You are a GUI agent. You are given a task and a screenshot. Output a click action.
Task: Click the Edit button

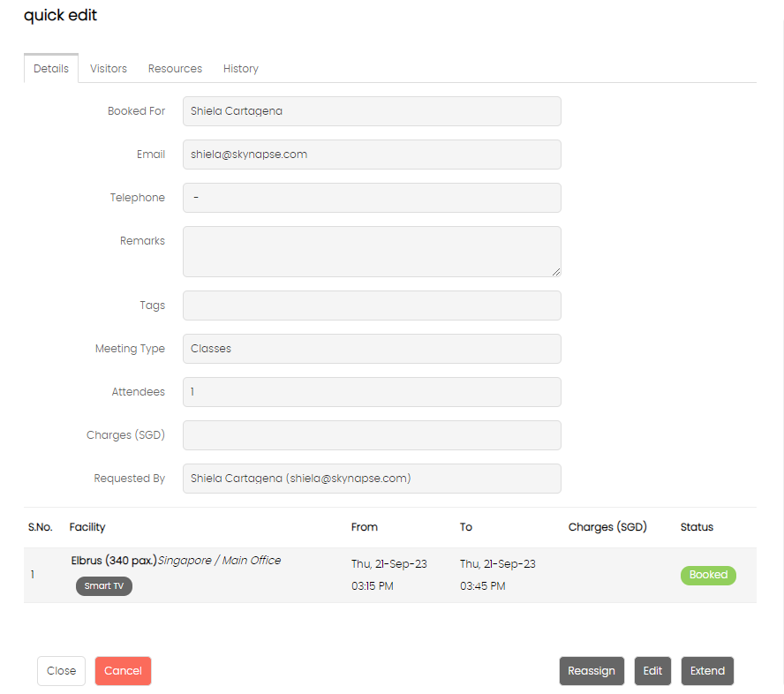click(x=652, y=671)
